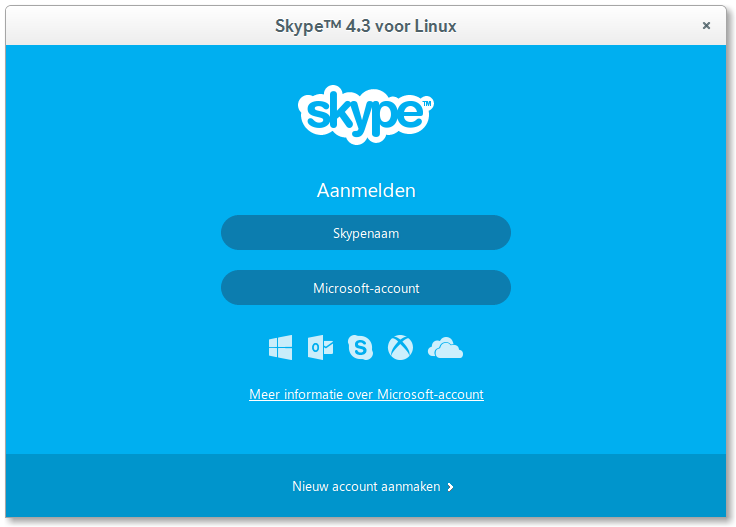
Task: Click the Xbox sphere icon
Action: 400,347
